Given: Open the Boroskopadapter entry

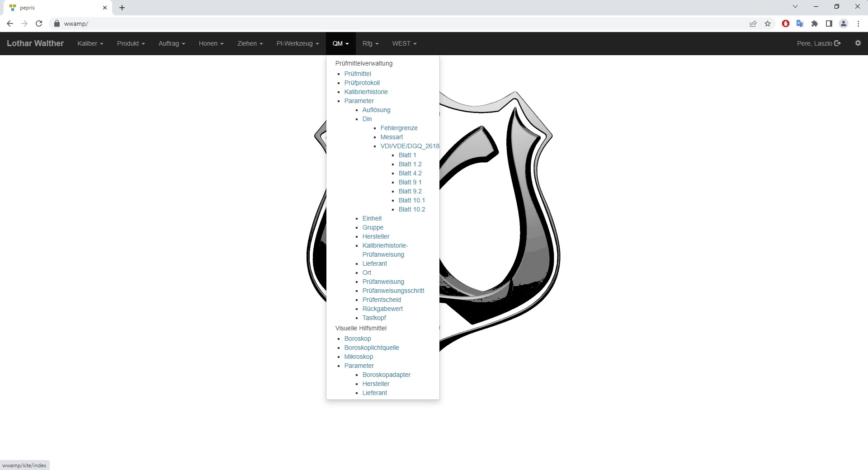Looking at the screenshot, I should [x=387, y=375].
